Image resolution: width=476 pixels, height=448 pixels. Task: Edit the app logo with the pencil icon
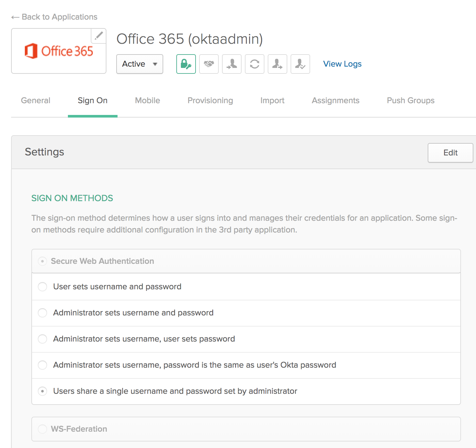(x=99, y=36)
